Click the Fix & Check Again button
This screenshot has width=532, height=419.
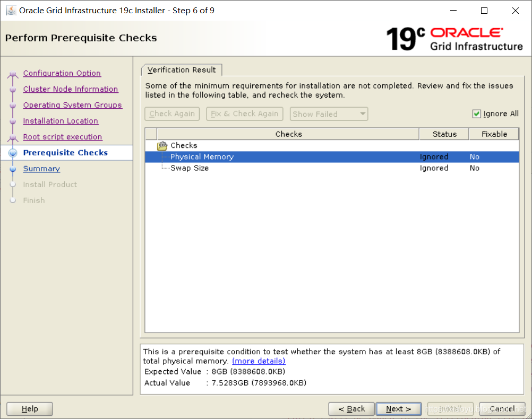pyautogui.click(x=244, y=114)
